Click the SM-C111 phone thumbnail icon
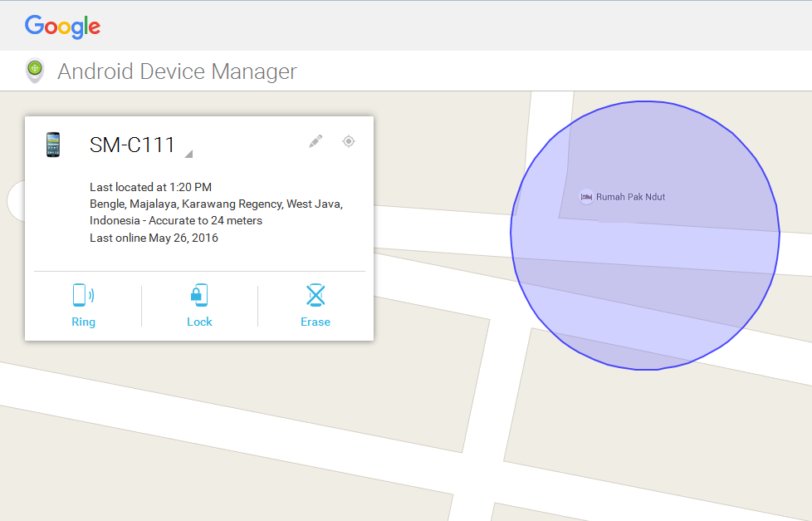This screenshot has width=812, height=521. [53, 145]
